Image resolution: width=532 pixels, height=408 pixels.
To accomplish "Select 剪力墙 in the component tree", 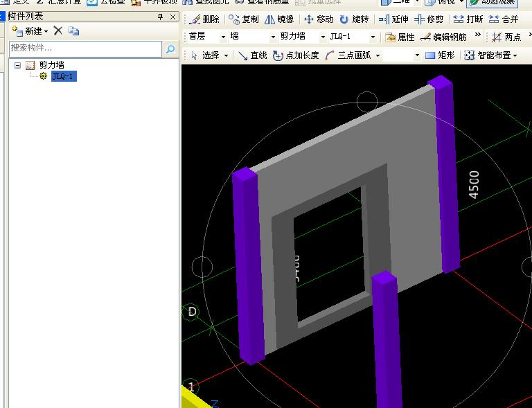I will pyautogui.click(x=51, y=65).
